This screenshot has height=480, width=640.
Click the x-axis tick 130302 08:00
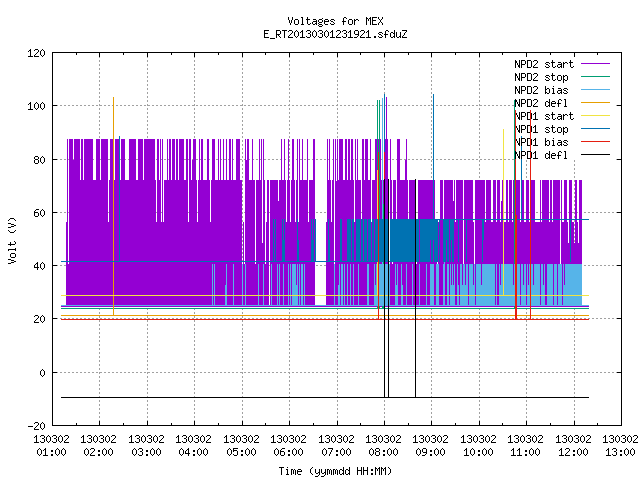(383, 445)
